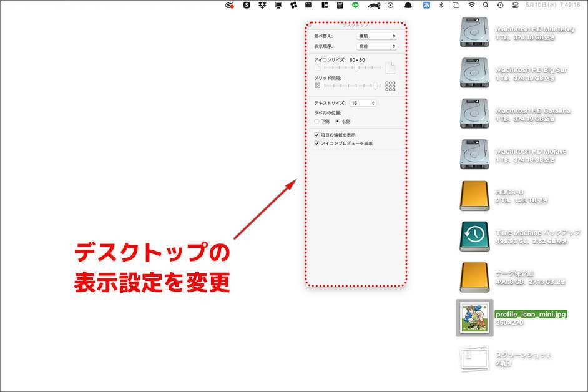Open the Bluetooth menu bar icon
Image resolution: width=588 pixels, height=392 pixels.
tap(441, 5)
